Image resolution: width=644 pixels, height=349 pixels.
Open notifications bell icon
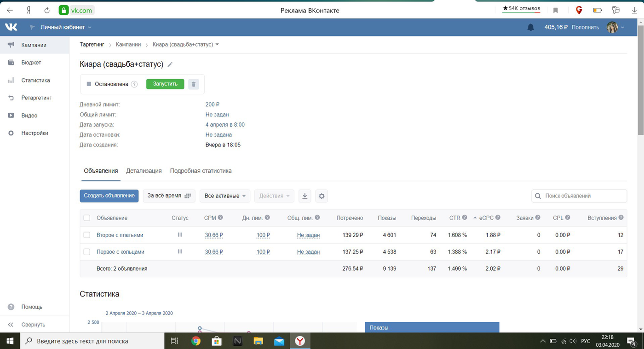point(531,27)
